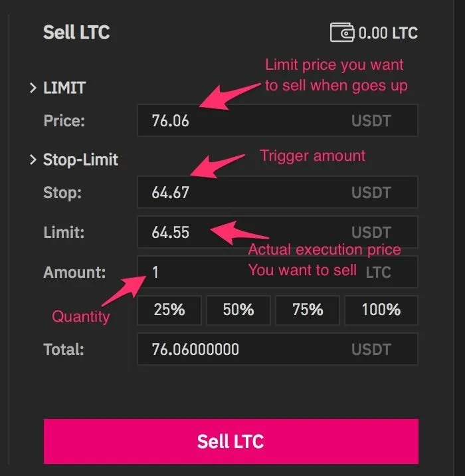Click the LTC unit in Amount field

[x=379, y=273]
